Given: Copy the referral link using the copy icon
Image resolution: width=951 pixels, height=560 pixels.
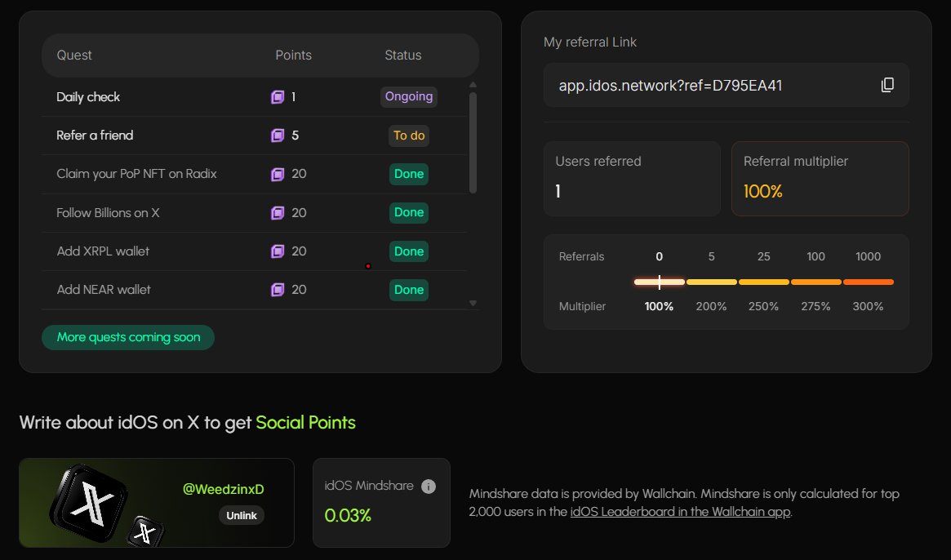Looking at the screenshot, I should coord(887,85).
